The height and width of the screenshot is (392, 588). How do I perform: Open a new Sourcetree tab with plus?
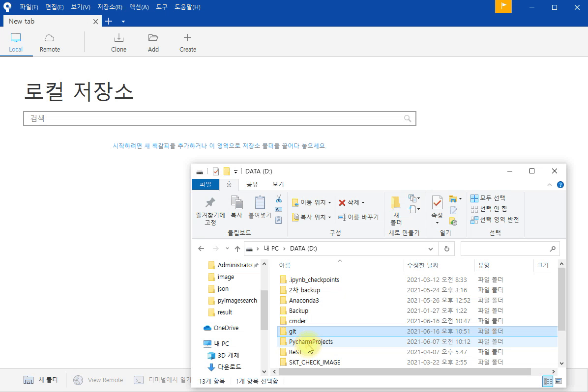[109, 21]
